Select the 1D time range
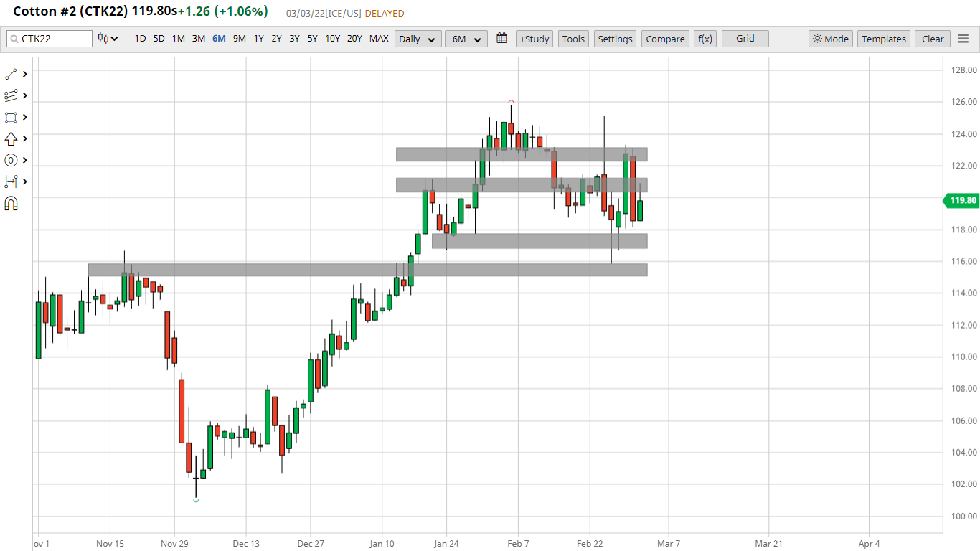The width and height of the screenshot is (980, 551). (x=141, y=39)
